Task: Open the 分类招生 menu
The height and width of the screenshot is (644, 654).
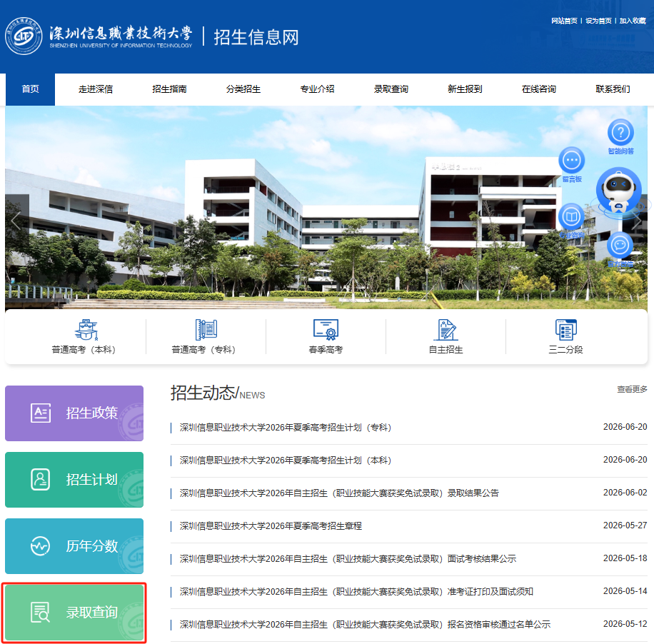Action: [243, 89]
